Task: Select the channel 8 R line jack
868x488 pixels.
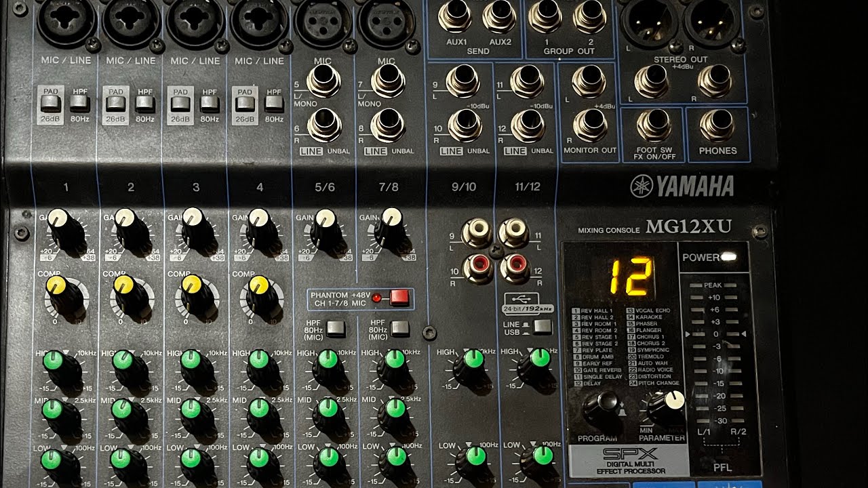Action: pyautogui.click(x=388, y=125)
